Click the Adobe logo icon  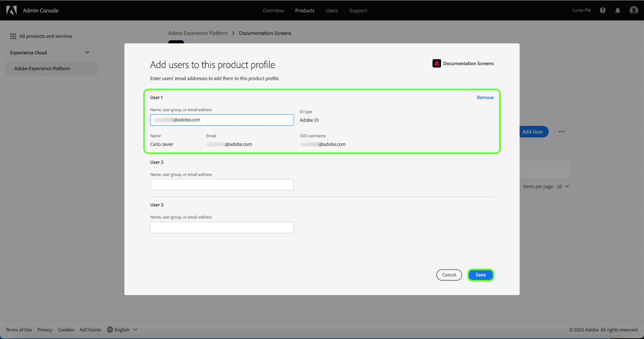point(11,10)
